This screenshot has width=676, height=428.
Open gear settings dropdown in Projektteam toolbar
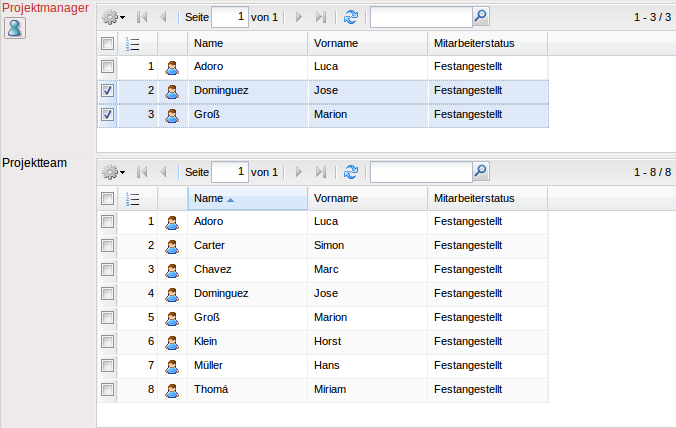[114, 172]
